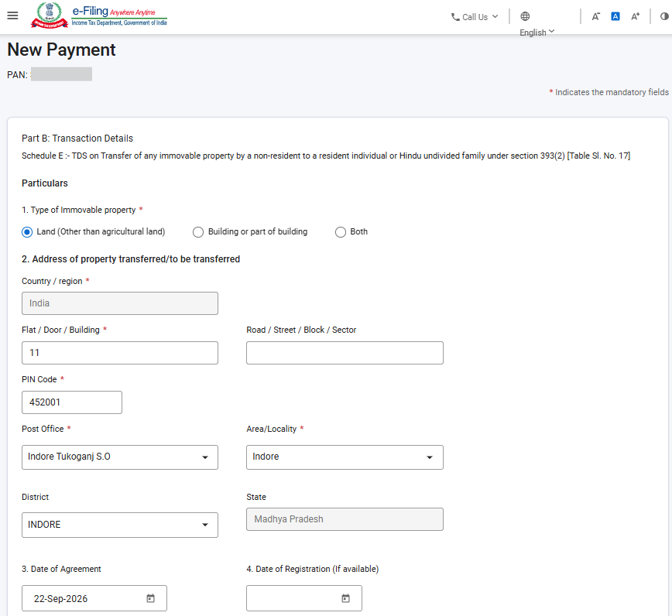Viewport: 672px width, 616px height.
Task: Click the Address of property transferred heading
Action: (131, 259)
